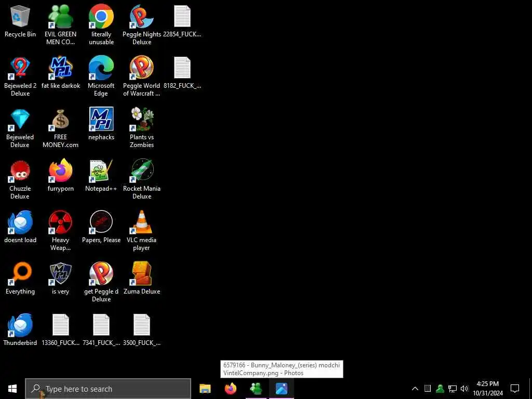Click the Chrome icon labeled literally unusable
Screen dimensions: 532x399
click(x=101, y=25)
